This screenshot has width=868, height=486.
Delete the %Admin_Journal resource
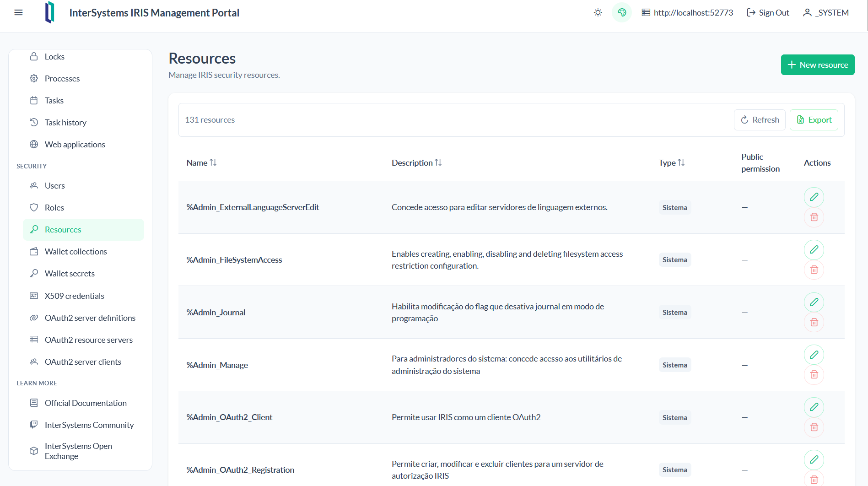point(814,322)
